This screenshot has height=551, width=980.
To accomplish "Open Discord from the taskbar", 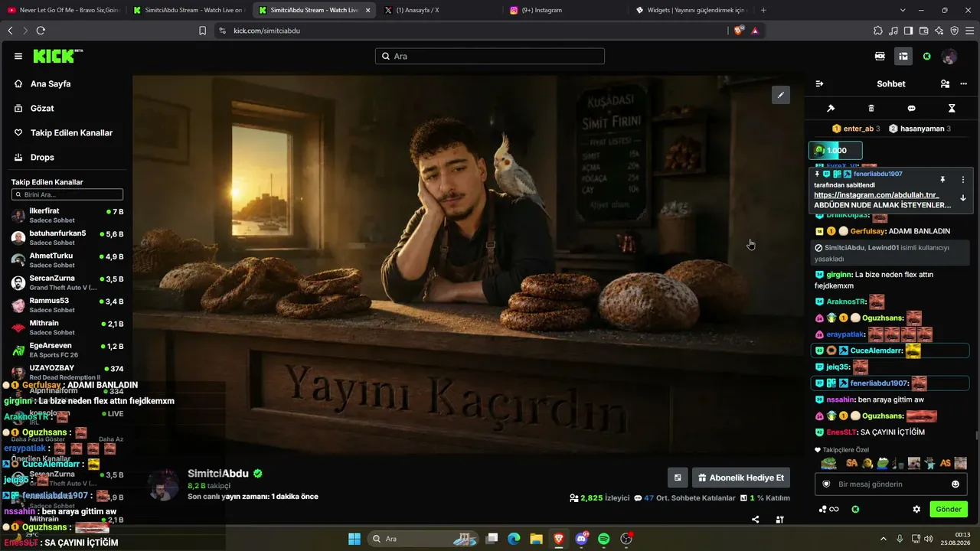I will (x=581, y=539).
